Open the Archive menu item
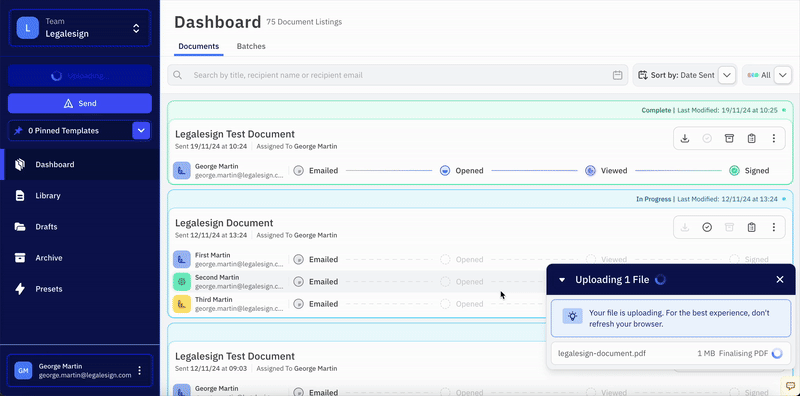This screenshot has width=800, height=396. [80, 258]
